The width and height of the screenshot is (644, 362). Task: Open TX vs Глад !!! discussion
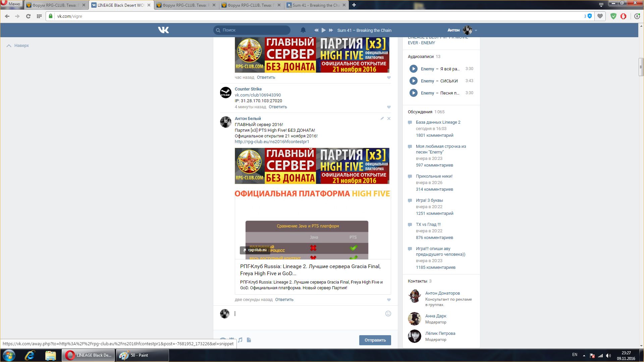(428, 225)
